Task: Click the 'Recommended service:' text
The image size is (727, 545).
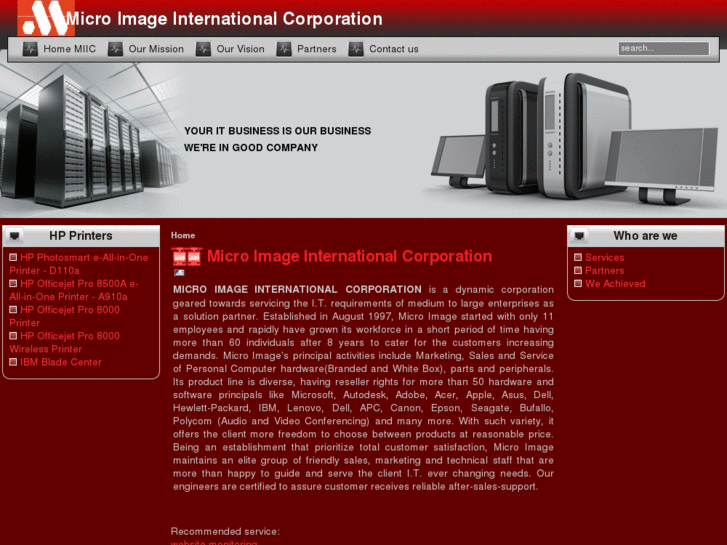Action: coord(225,532)
